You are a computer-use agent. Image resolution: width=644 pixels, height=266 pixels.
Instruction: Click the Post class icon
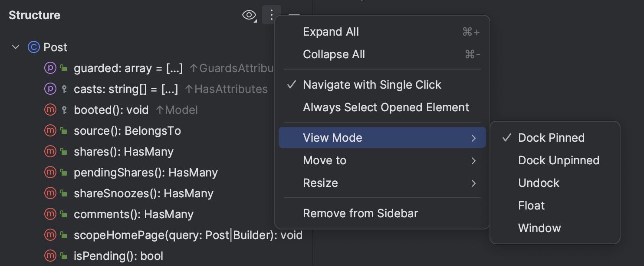pyautogui.click(x=34, y=47)
